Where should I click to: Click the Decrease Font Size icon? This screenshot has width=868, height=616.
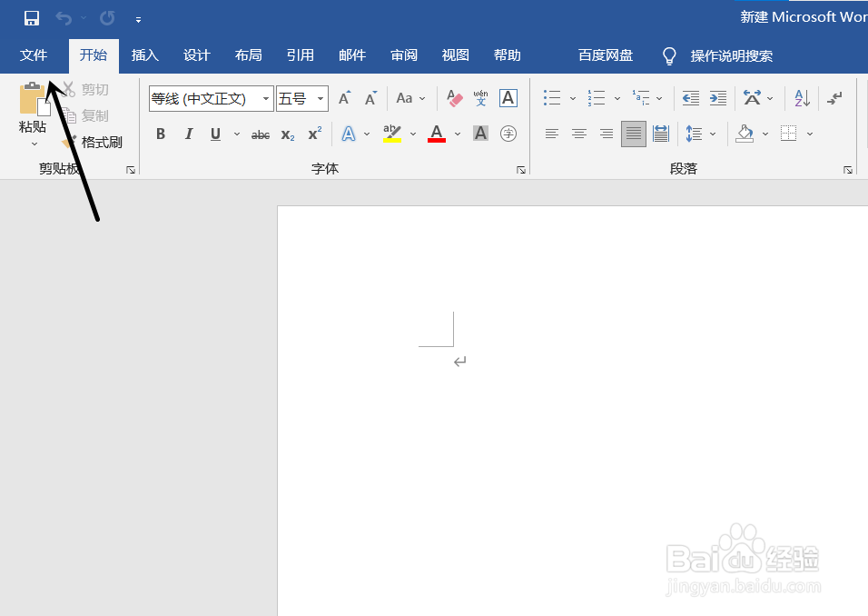click(370, 98)
